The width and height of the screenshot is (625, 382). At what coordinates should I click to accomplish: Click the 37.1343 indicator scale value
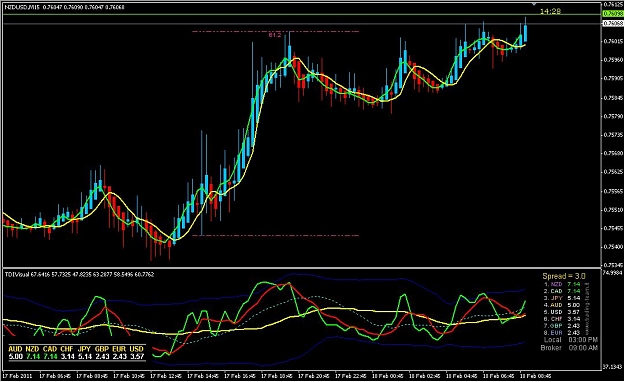click(x=613, y=366)
